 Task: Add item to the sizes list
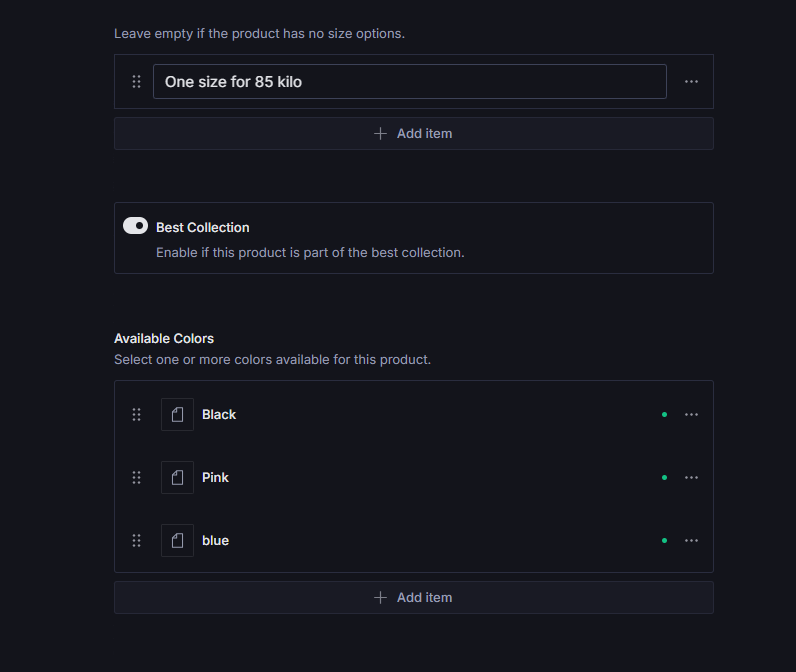413,134
